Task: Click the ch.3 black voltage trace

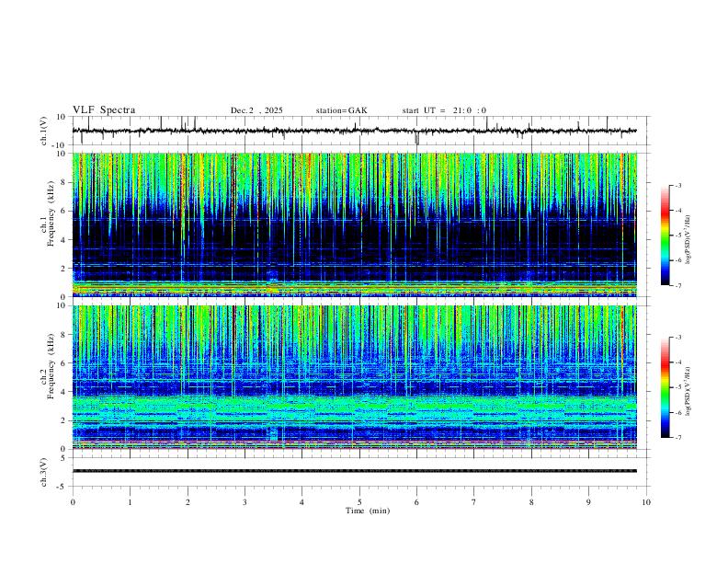Action: [354, 471]
